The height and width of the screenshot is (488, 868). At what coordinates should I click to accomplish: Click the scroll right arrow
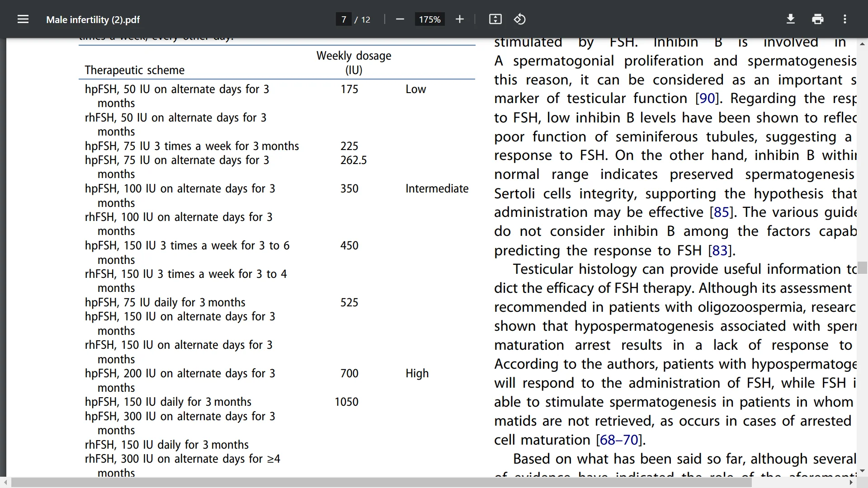pyautogui.click(x=851, y=483)
